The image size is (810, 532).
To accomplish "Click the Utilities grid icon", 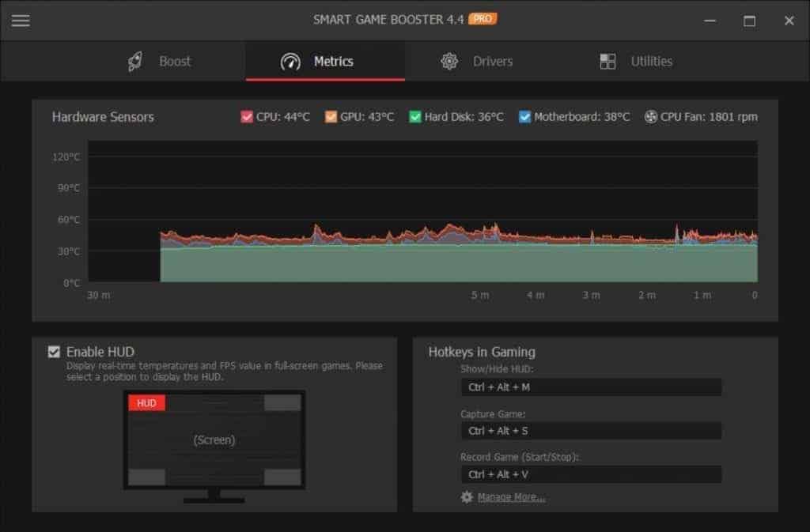I will pyautogui.click(x=607, y=60).
